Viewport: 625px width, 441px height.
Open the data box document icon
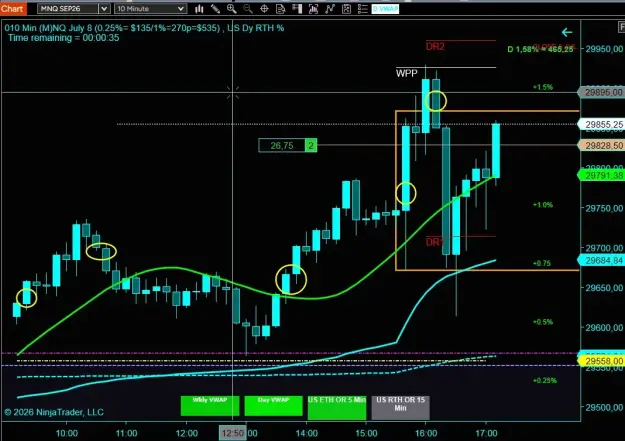pos(281,9)
